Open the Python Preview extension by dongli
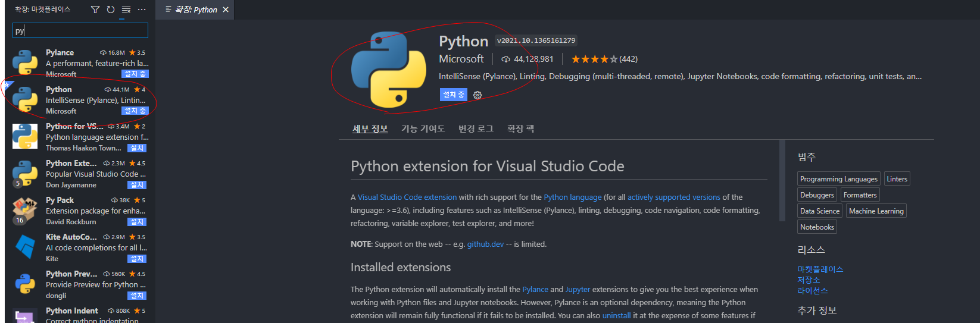 pos(80,284)
